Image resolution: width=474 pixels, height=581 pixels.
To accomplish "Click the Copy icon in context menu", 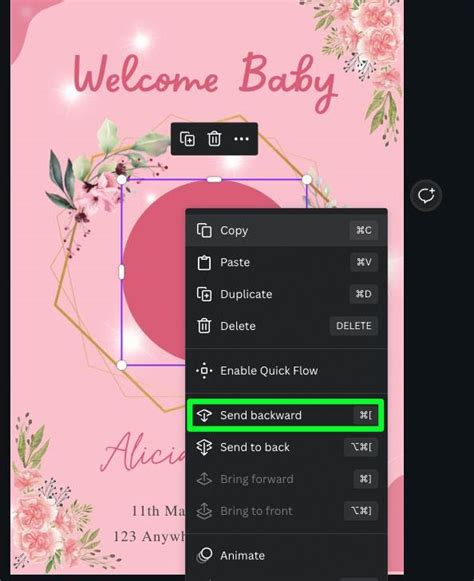I will pos(204,230).
